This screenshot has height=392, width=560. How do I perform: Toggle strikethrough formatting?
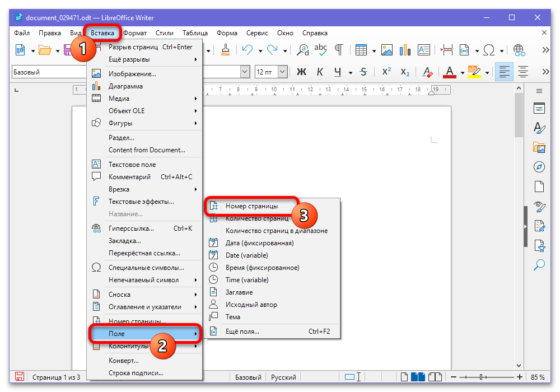[363, 72]
